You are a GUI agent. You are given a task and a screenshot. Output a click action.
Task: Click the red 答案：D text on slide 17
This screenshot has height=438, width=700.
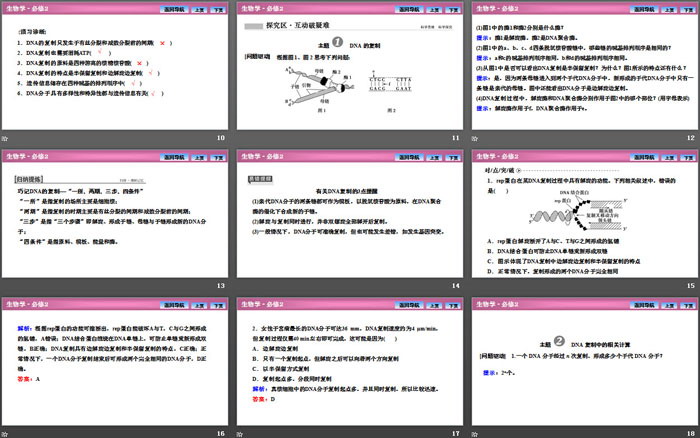click(264, 399)
